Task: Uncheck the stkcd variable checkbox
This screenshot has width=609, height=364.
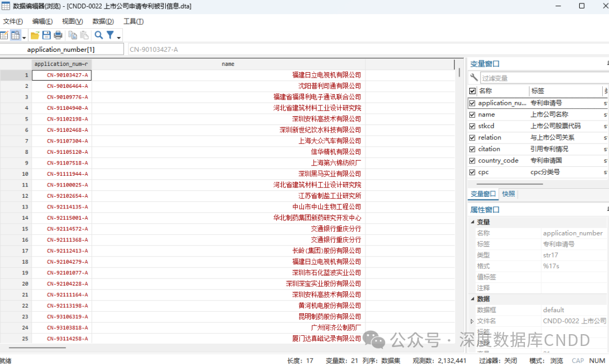Action: coord(473,126)
